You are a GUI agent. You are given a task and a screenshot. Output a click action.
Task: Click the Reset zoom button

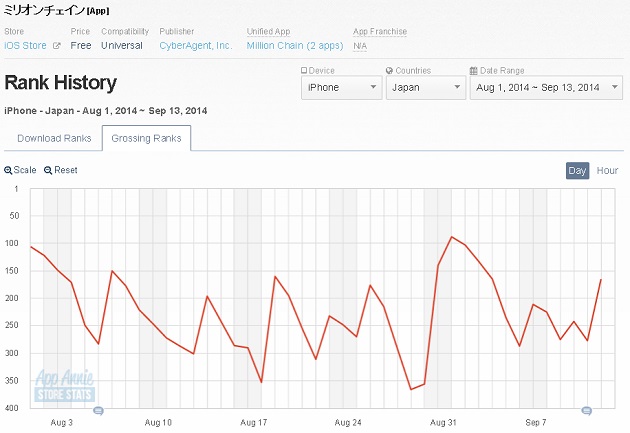[x=61, y=170]
